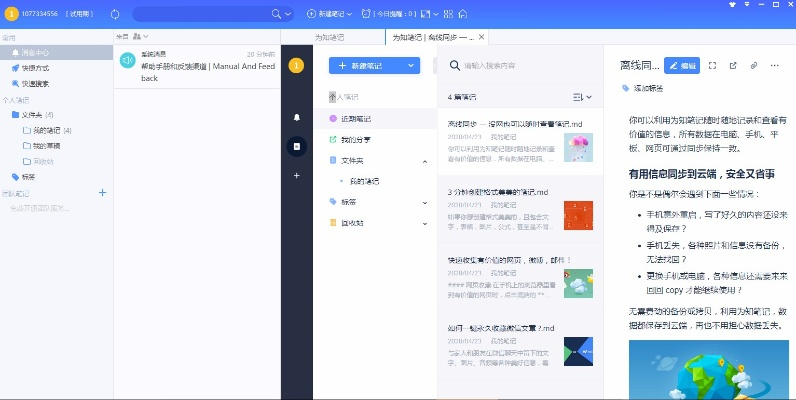This screenshot has height=400, width=796.
Task: Click the magnifier icon in the top search bar
Action: point(276,14)
